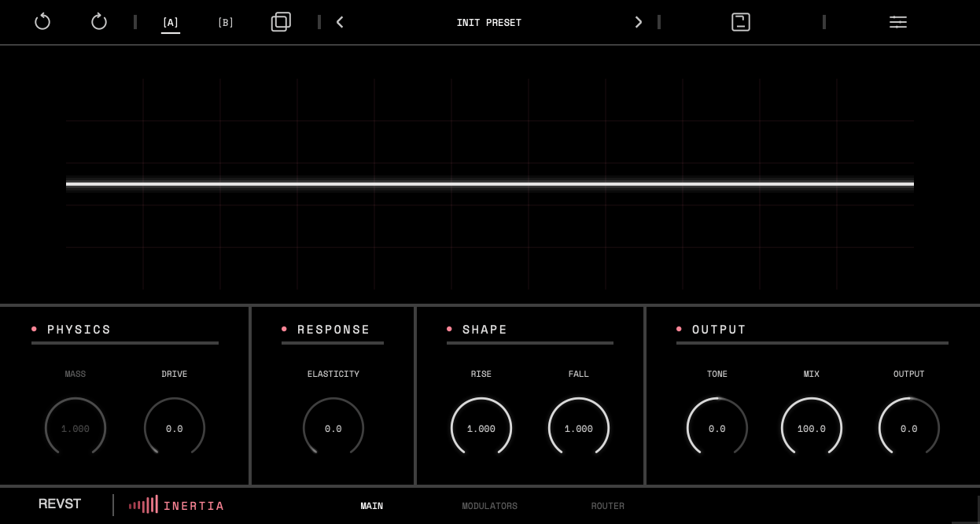Click the RESPONSE section title
Viewport: 980px width, 524px height.
pyautogui.click(x=334, y=330)
